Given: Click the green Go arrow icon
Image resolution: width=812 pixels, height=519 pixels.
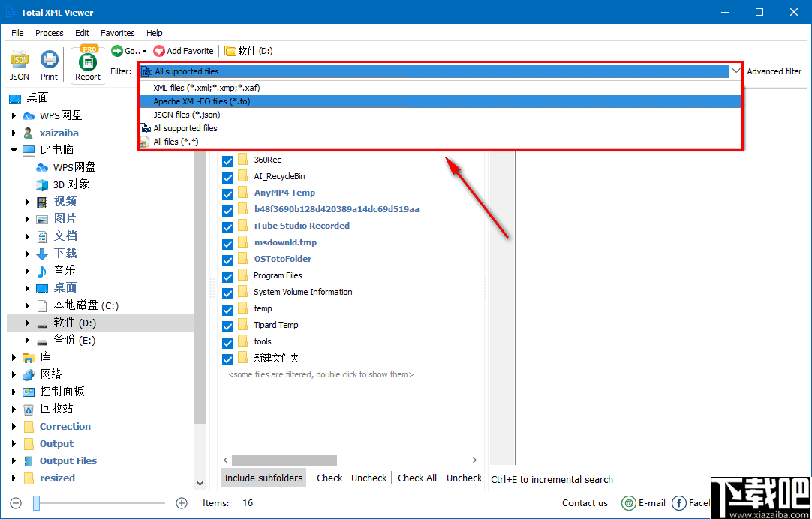Looking at the screenshot, I should [x=117, y=51].
